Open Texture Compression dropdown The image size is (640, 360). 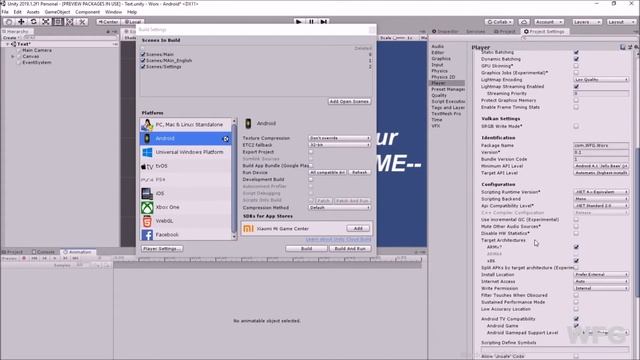(340, 138)
